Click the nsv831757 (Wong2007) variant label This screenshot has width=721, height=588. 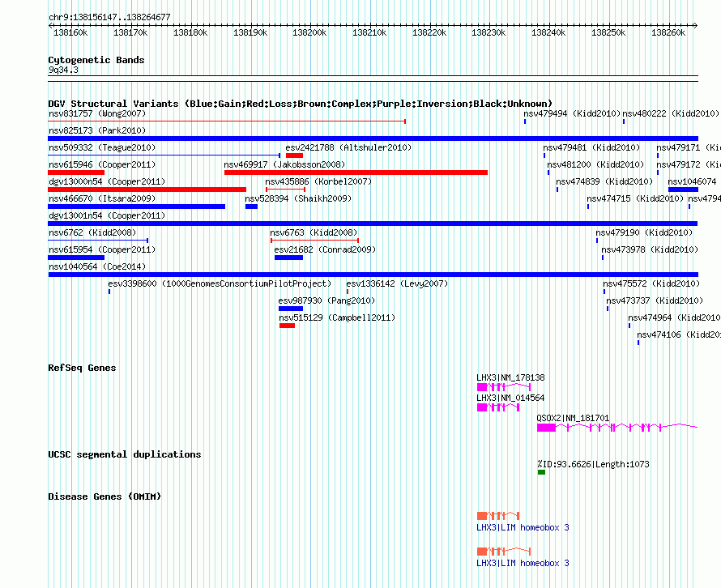click(97, 113)
